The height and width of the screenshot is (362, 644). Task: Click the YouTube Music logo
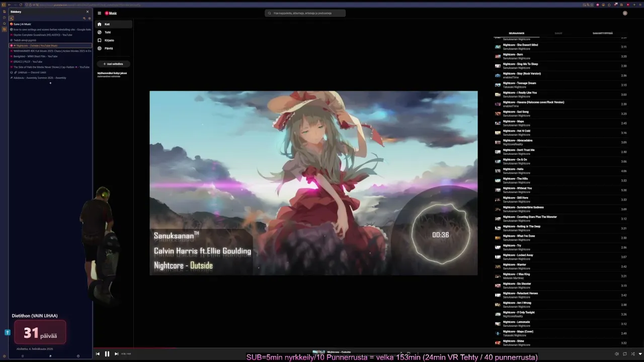coord(111,13)
